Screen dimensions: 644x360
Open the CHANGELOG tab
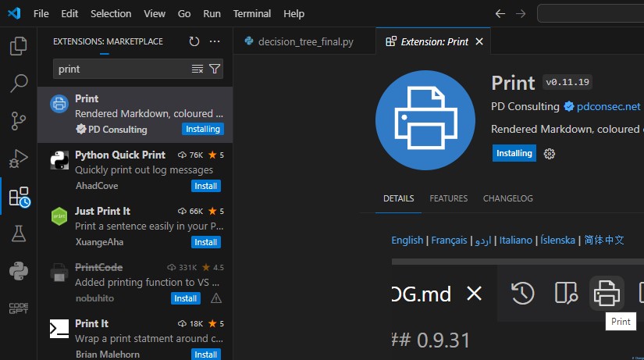(507, 198)
